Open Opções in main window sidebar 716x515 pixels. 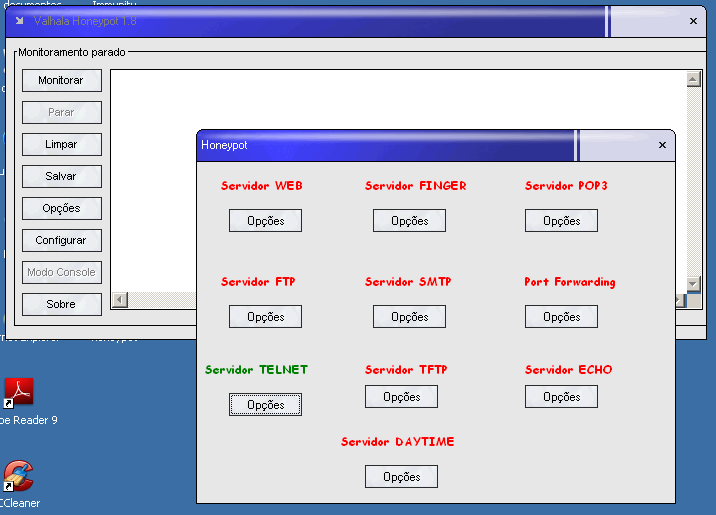point(62,208)
